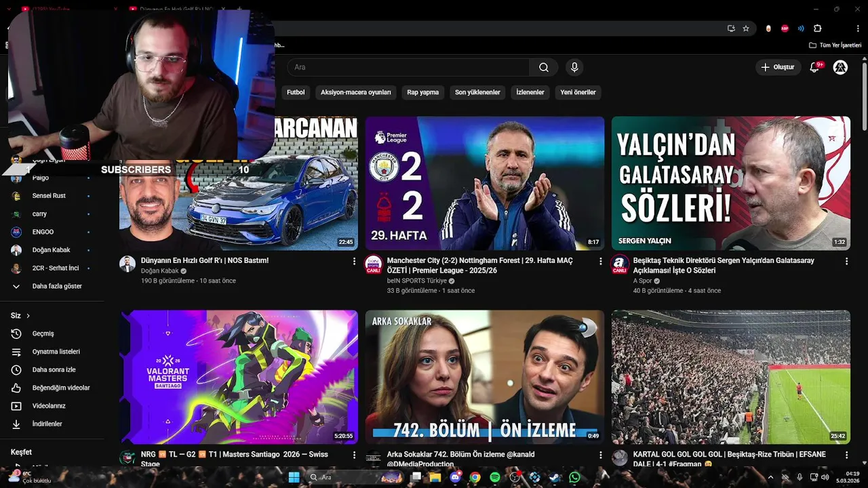
Task: Open File Explorer from the taskbar
Action: pos(435,477)
